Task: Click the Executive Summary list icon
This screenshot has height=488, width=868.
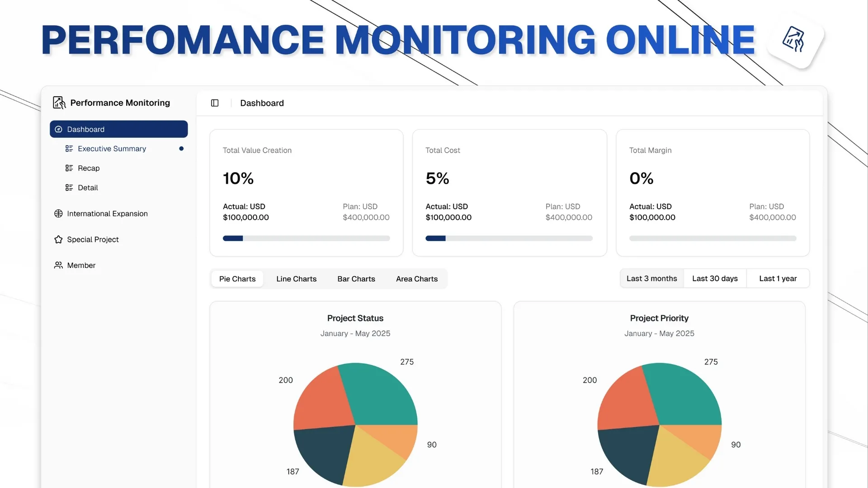Action: (x=69, y=149)
